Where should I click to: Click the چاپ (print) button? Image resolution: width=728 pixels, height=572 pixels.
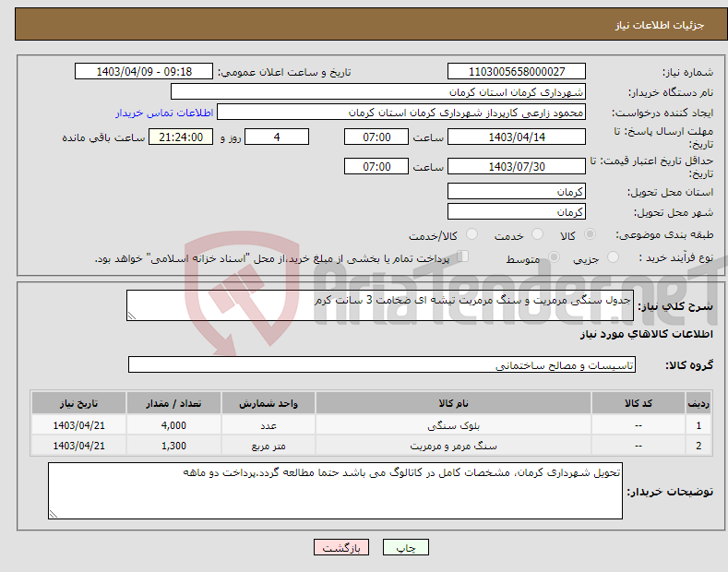tap(405, 547)
